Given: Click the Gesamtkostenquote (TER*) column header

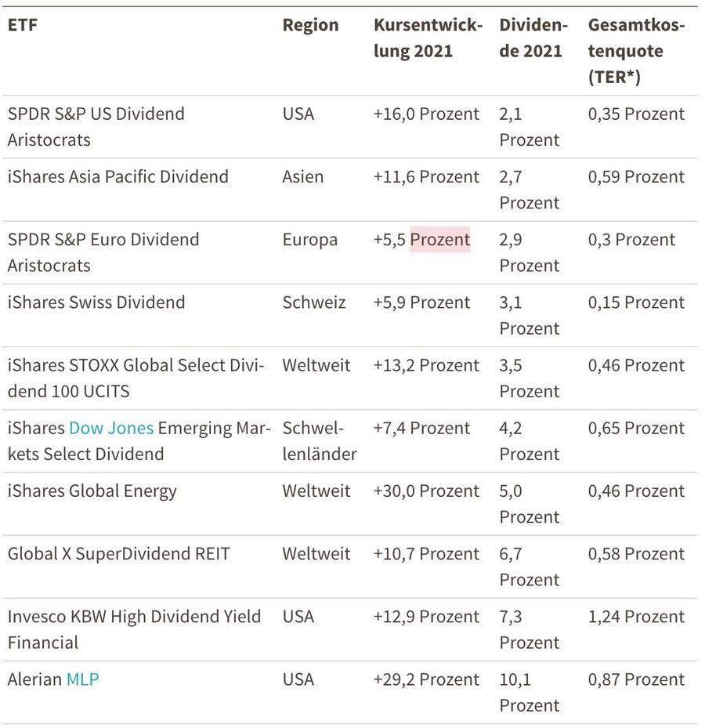Looking at the screenshot, I should pos(636,51).
